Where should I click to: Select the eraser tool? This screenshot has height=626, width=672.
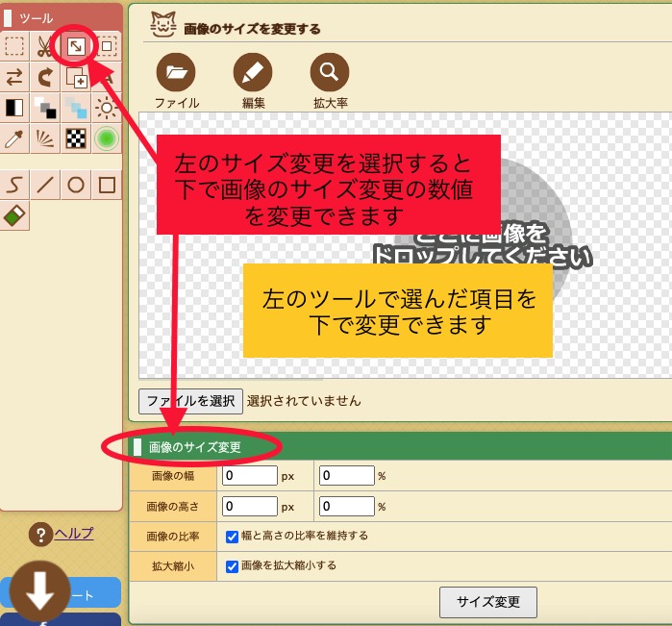(x=14, y=215)
